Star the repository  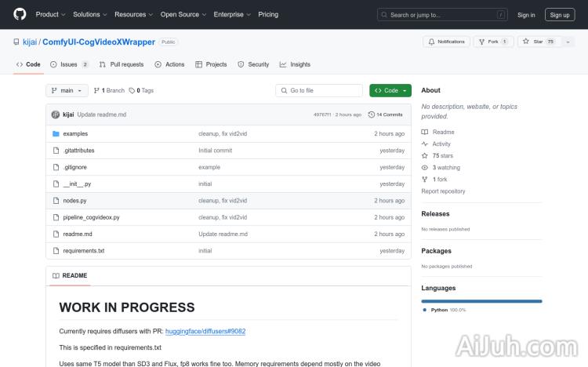533,42
